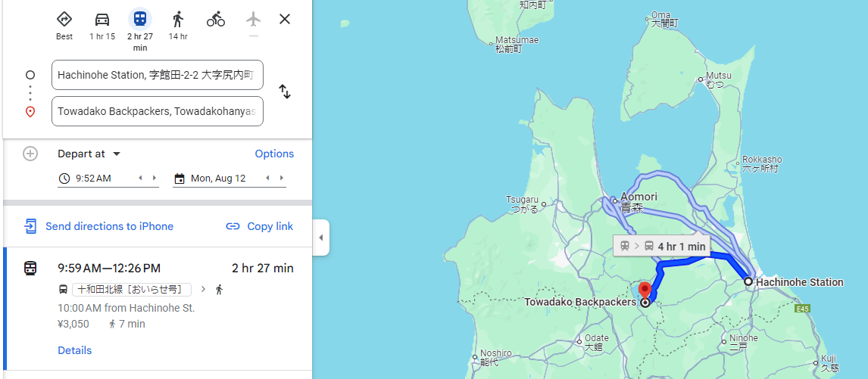Step departure time later
Image resolution: width=868 pixels, height=379 pixels.
click(154, 179)
